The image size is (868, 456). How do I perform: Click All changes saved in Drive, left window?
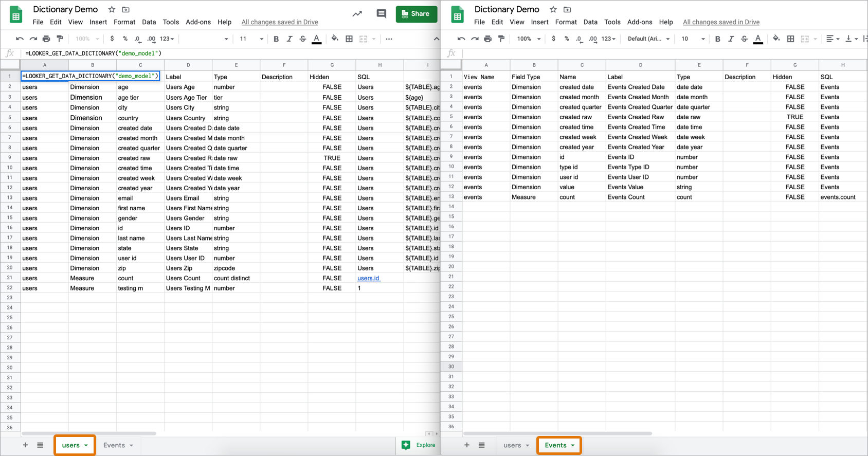coord(280,22)
